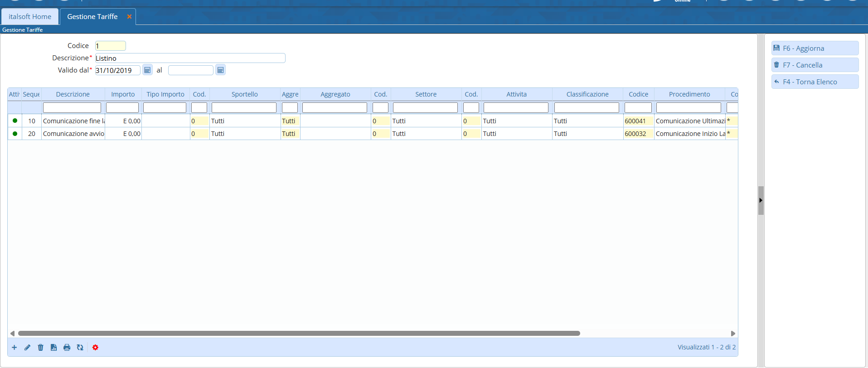868x368 pixels.
Task: Refresh the grid with the reload icon
Action: coord(80,348)
